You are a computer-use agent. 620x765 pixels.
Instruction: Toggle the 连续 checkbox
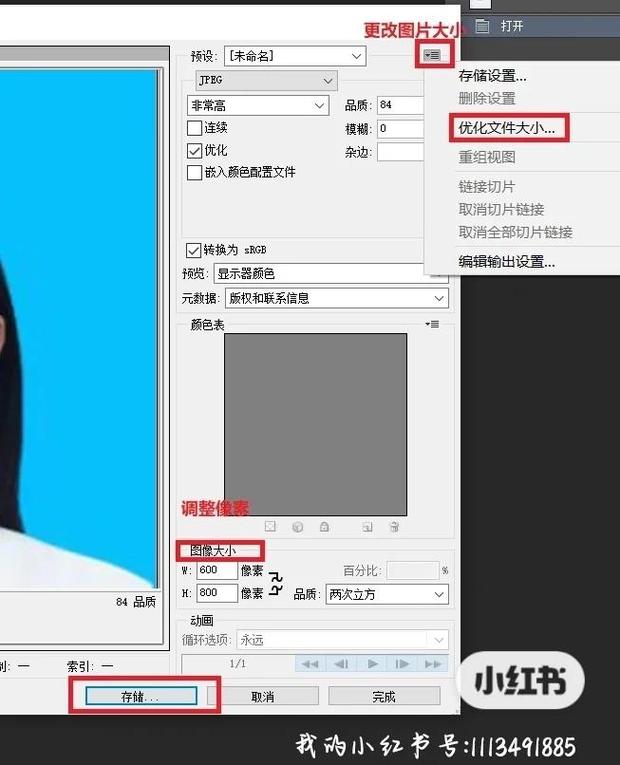tap(194, 128)
